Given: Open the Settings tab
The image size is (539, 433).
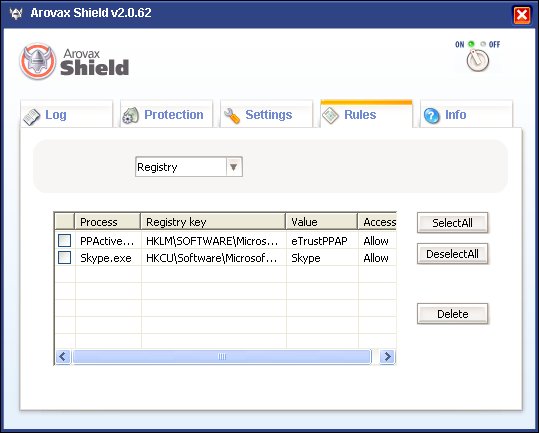Looking at the screenshot, I should [267, 114].
